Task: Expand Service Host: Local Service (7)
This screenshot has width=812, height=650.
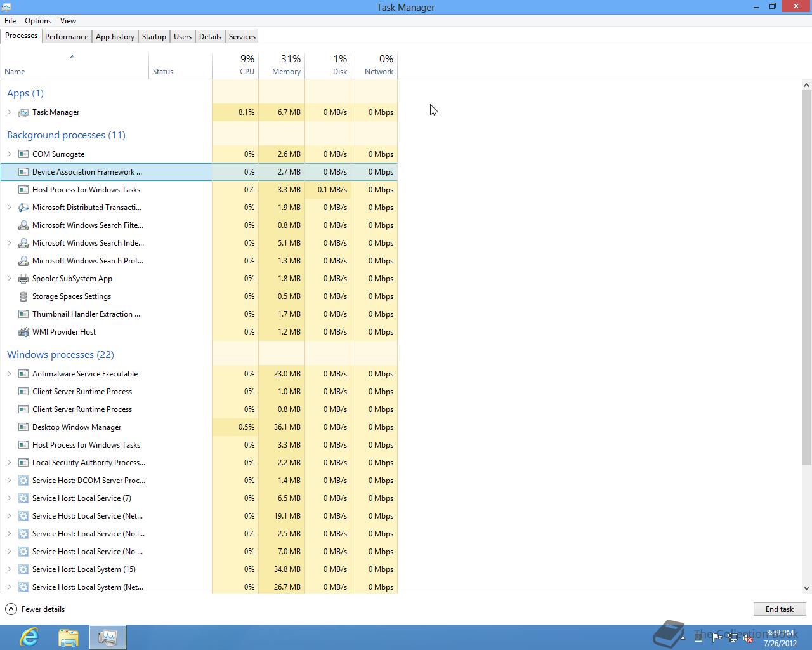Action: point(9,498)
